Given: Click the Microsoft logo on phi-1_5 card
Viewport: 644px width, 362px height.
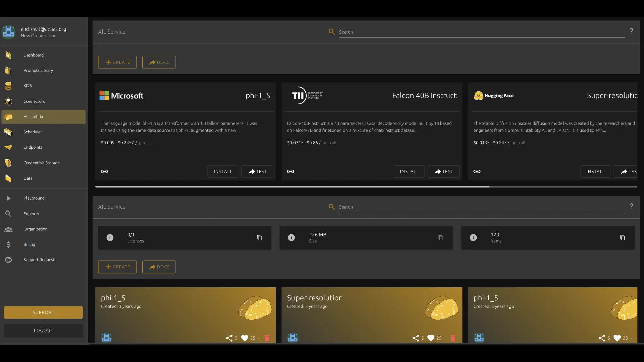Looking at the screenshot, I should [x=121, y=96].
